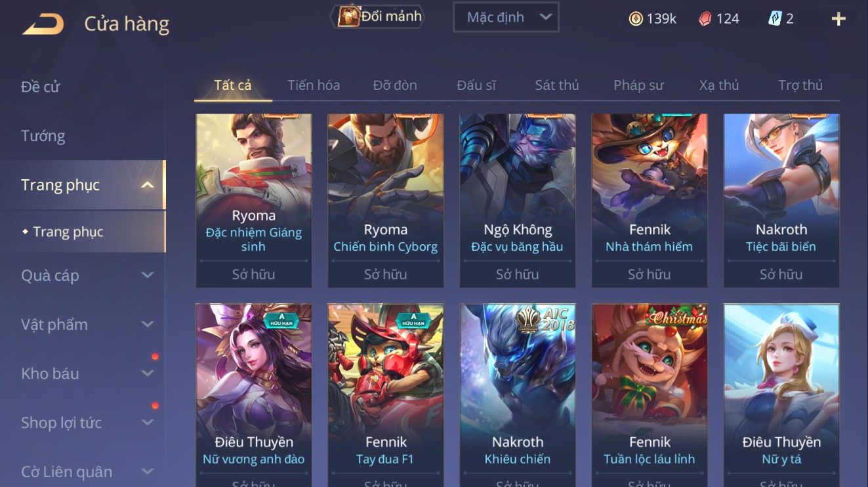This screenshot has width=868, height=487.
Task: Expand the Kho báu menu chevron
Action: pos(148,373)
